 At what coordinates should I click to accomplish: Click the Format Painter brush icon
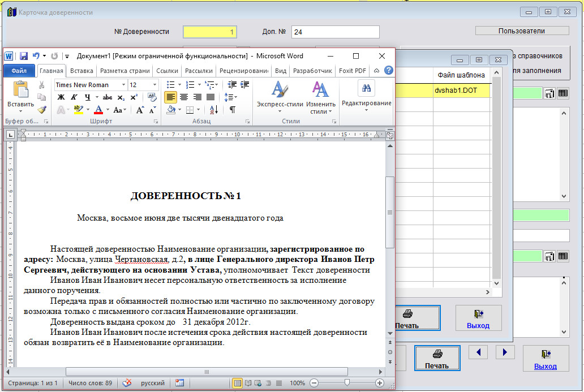pyautogui.click(x=42, y=110)
